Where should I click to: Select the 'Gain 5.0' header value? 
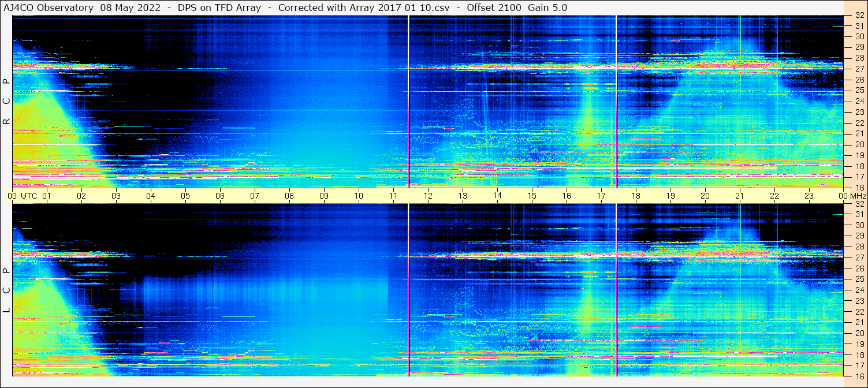point(547,8)
